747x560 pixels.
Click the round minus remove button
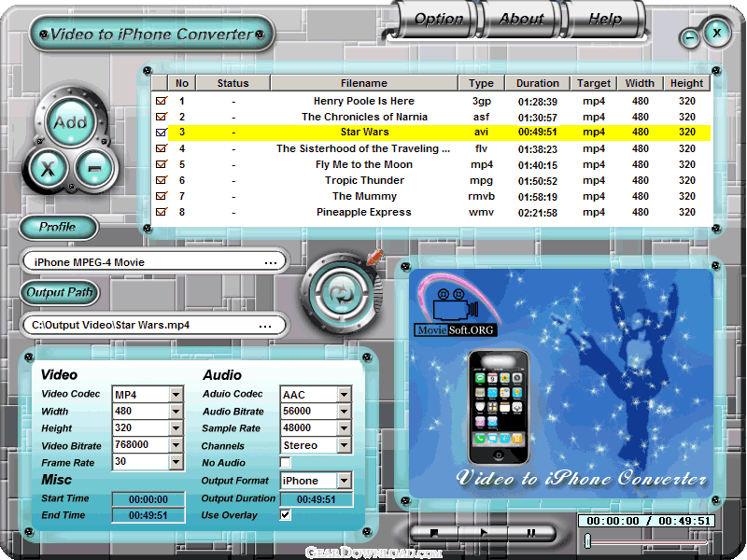pyautogui.click(x=94, y=168)
